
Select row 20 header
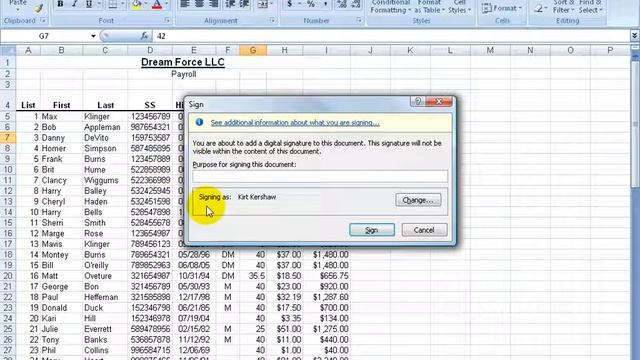coord(7,276)
